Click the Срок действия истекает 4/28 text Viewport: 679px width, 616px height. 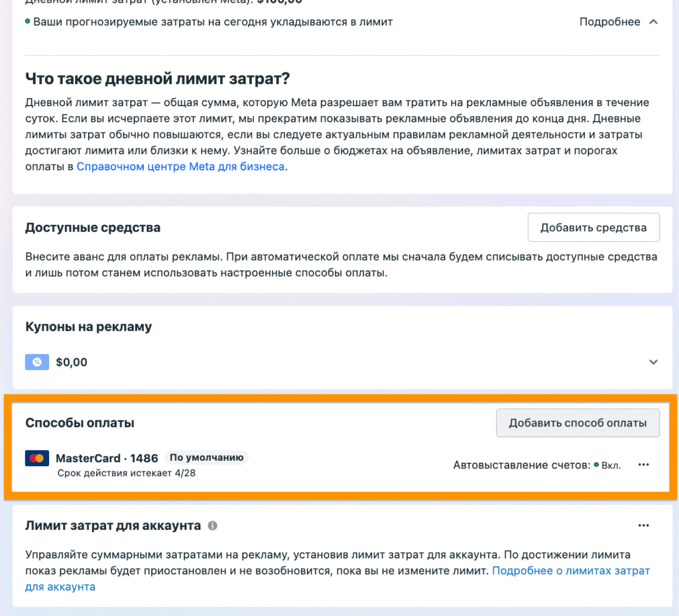click(x=126, y=473)
